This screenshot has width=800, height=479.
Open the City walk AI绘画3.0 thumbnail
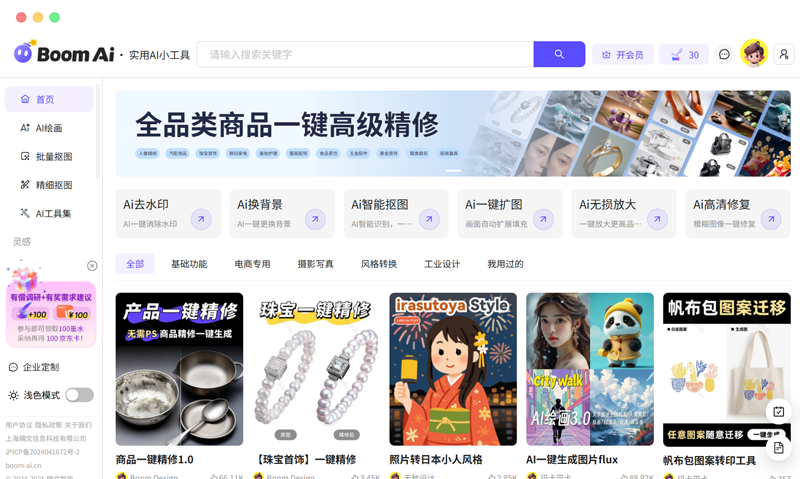click(590, 369)
